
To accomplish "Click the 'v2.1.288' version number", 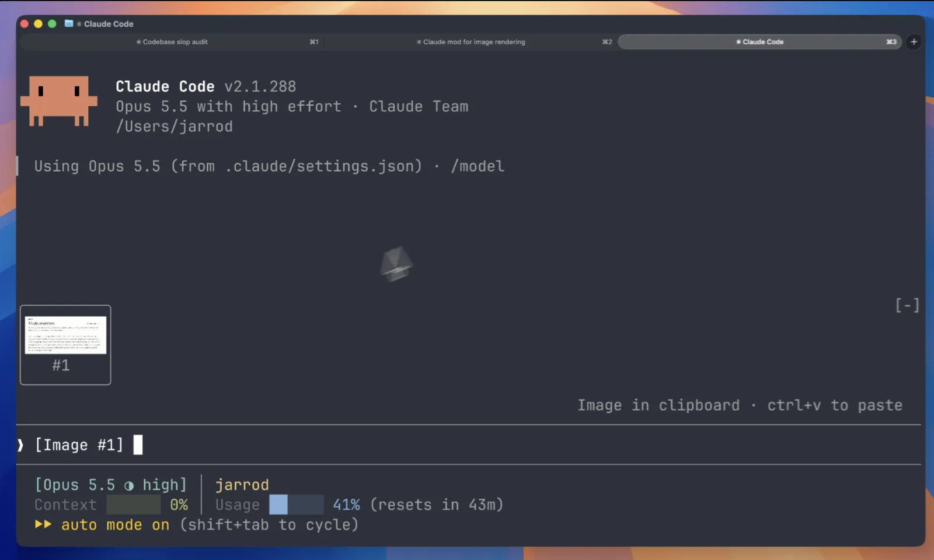I will click(260, 86).
